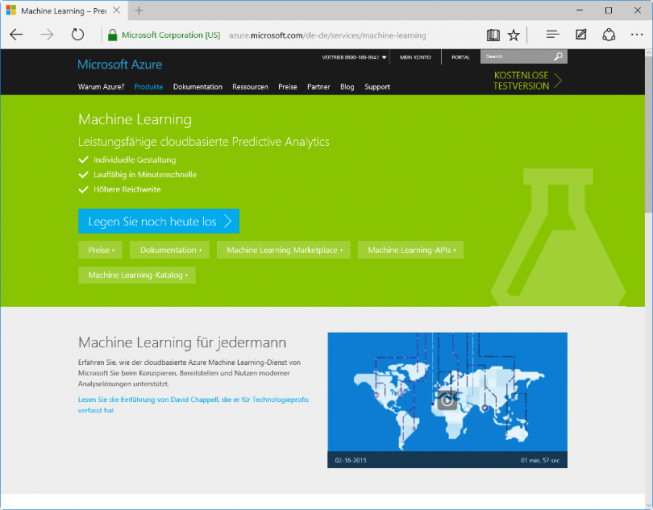Open Preise in top navigation
Viewport: 653px width, 510px height.
287,87
